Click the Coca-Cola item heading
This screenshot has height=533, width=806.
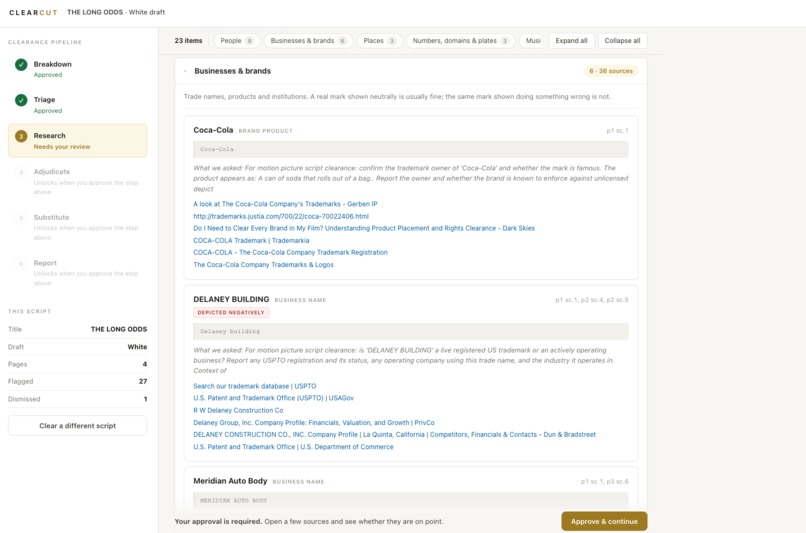213,130
